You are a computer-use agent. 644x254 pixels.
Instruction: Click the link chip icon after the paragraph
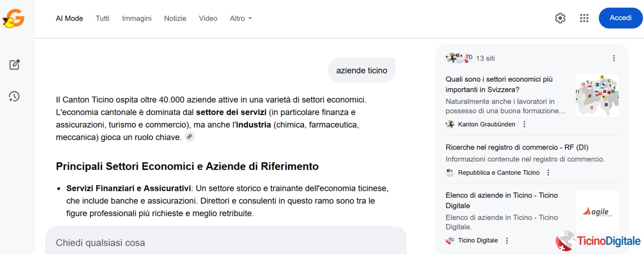click(x=189, y=137)
